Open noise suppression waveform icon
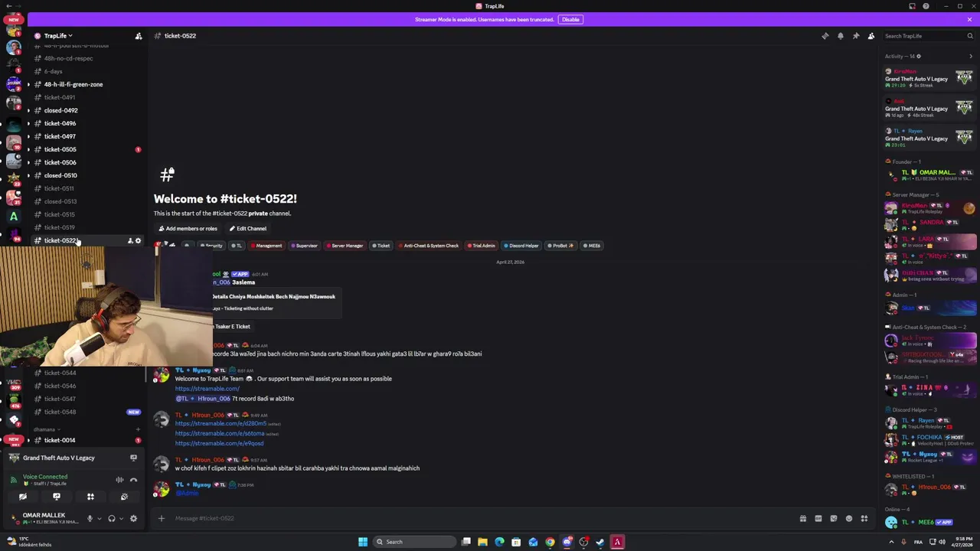 tap(119, 480)
